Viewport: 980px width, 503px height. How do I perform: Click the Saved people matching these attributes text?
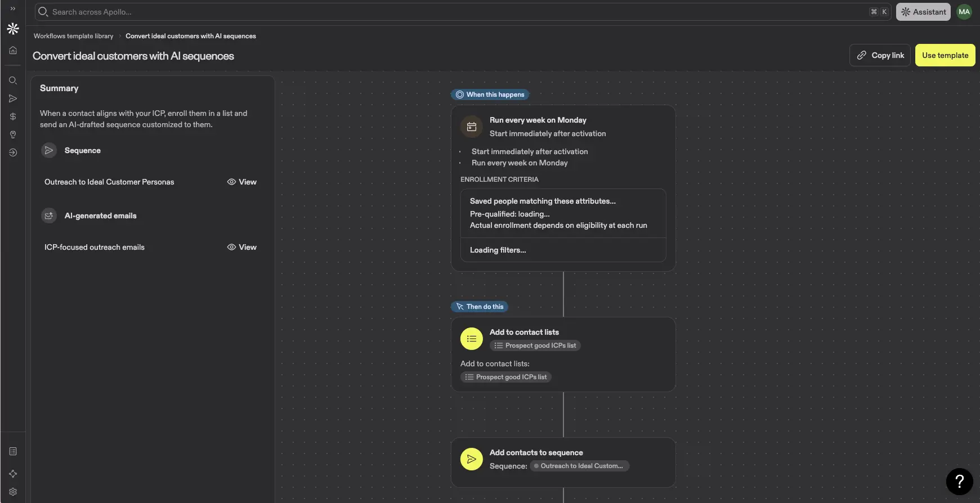pyautogui.click(x=543, y=201)
